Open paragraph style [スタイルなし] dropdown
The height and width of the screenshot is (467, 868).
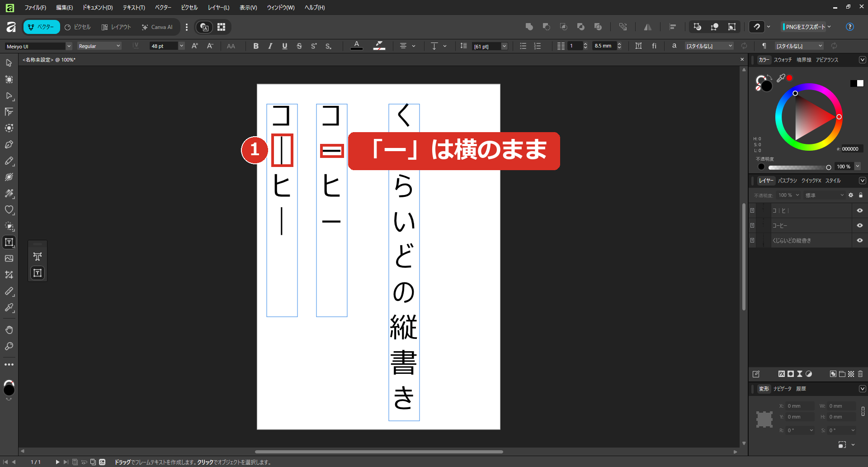(799, 46)
